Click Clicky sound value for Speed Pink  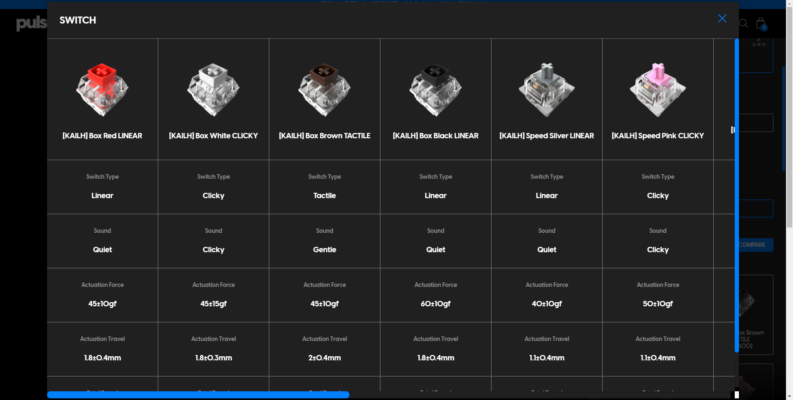657,250
